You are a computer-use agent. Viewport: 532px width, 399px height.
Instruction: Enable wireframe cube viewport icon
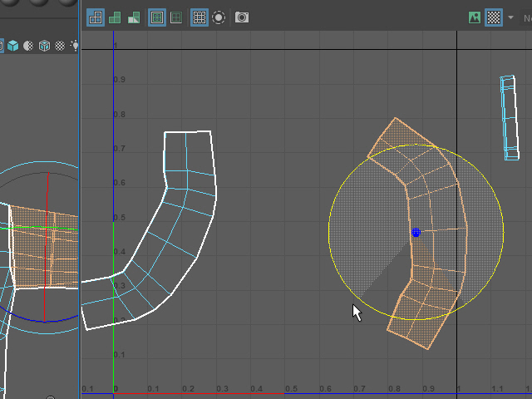tap(44, 46)
